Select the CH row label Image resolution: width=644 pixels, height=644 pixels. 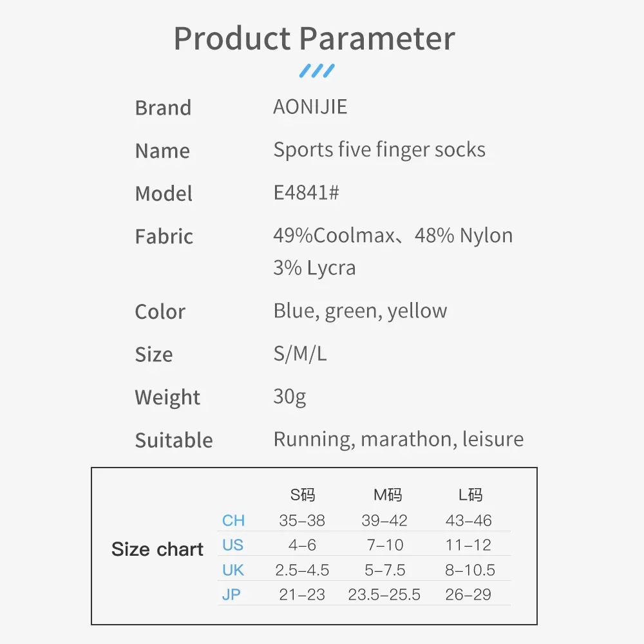click(x=233, y=520)
